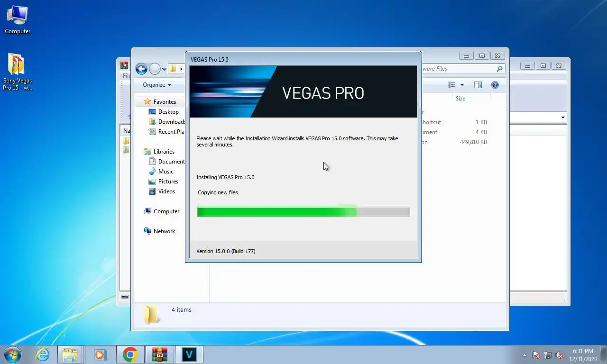Click the 'Copying new files' status text
Screen dimensions: 607x364
point(218,192)
